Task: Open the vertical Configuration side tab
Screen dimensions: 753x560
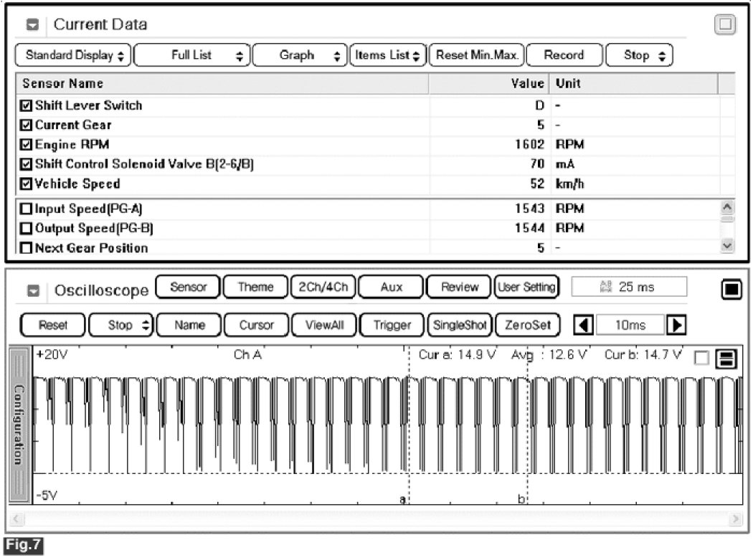Action: [19, 424]
